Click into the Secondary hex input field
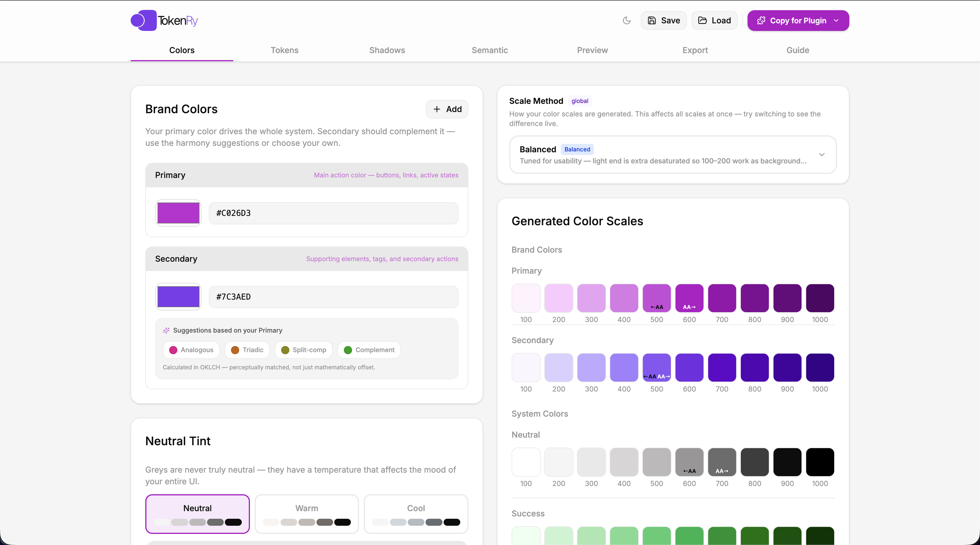This screenshot has width=980, height=545. tap(333, 297)
